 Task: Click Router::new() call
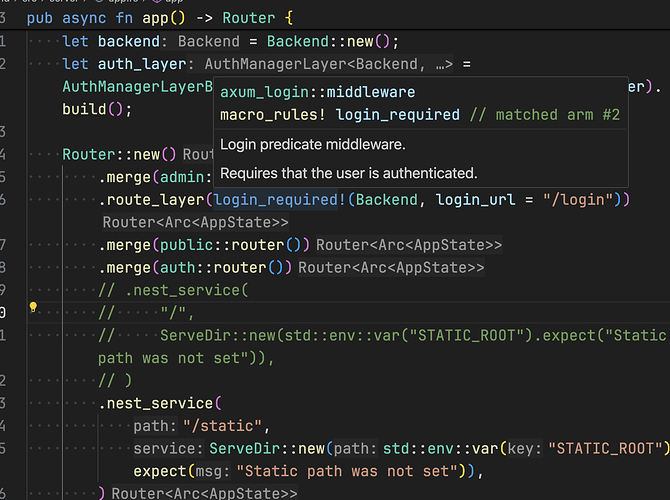[x=119, y=154]
